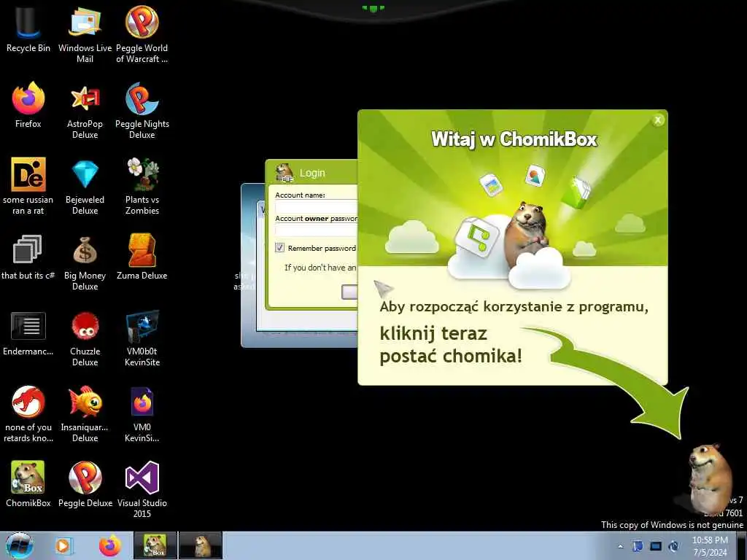The height and width of the screenshot is (560, 747).
Task: Click partially hidden Login dialog button
Action: (x=349, y=292)
